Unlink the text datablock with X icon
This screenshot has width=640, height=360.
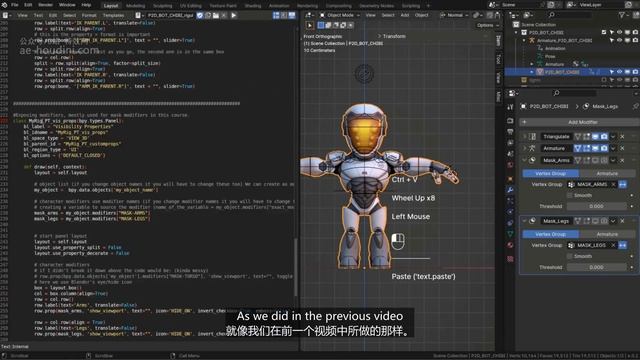tap(224, 16)
